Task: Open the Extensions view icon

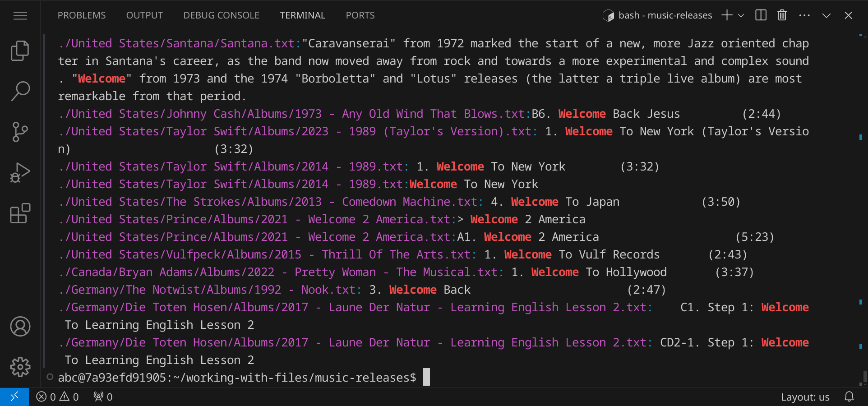Action: 20,213
